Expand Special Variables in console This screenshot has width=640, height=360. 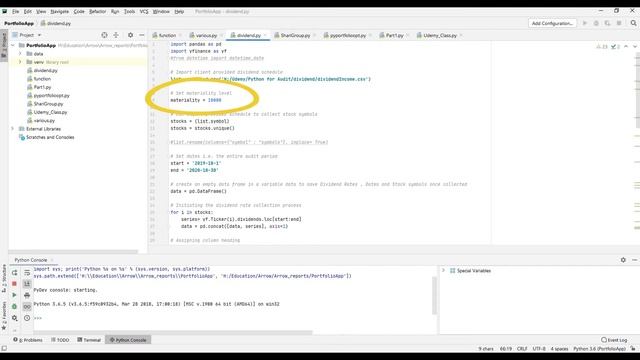click(x=443, y=270)
